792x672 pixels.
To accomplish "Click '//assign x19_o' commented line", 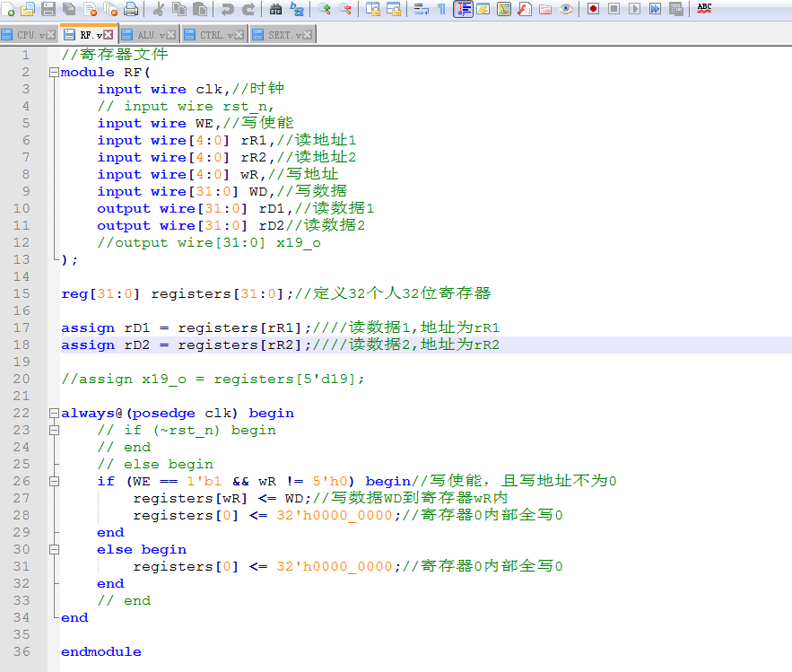I will point(213,379).
